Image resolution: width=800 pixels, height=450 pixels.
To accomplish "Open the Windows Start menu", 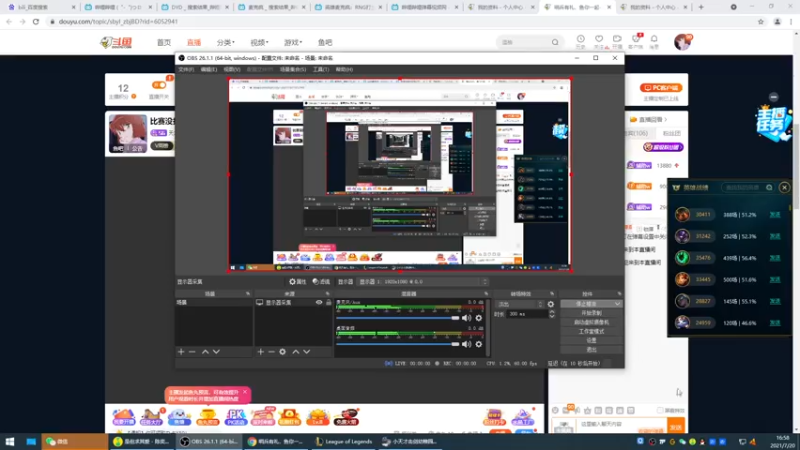I will (x=10, y=441).
